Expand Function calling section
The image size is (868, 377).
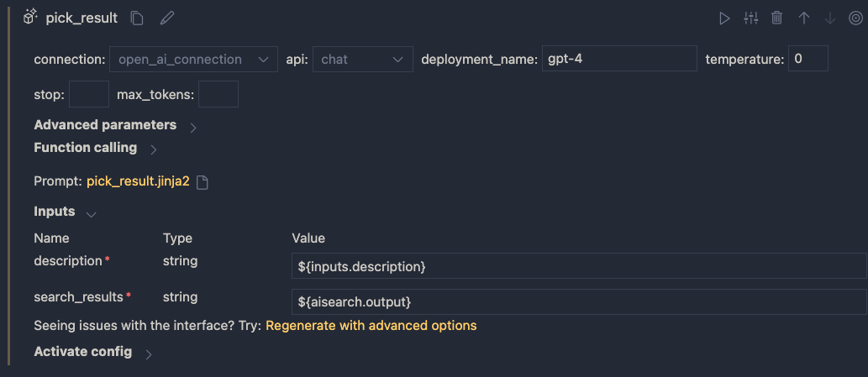point(153,149)
